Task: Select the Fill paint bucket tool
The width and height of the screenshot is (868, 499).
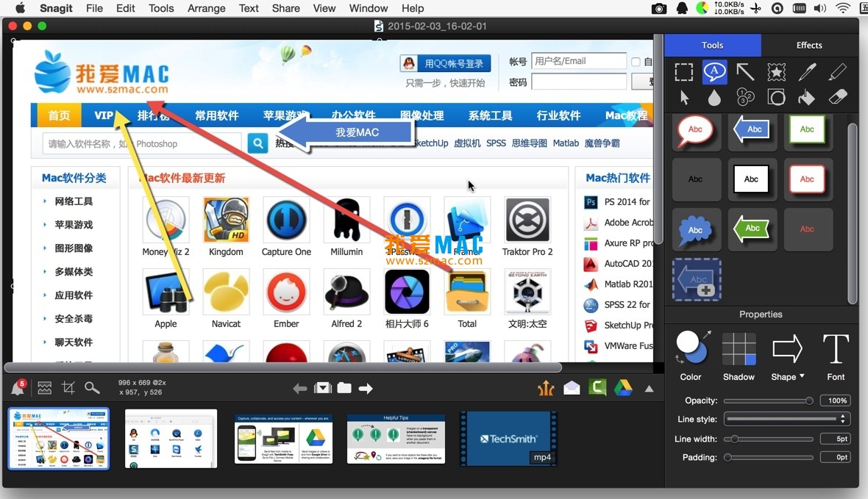Action: (x=806, y=98)
